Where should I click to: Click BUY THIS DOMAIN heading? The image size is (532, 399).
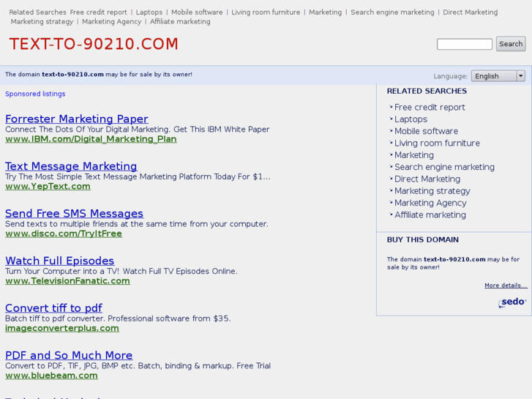coord(423,239)
